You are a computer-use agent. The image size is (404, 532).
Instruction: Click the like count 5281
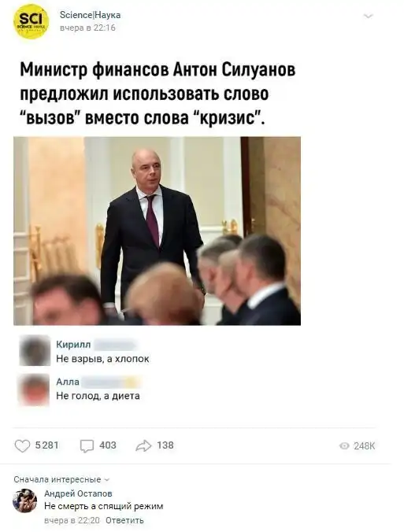pos(46,445)
